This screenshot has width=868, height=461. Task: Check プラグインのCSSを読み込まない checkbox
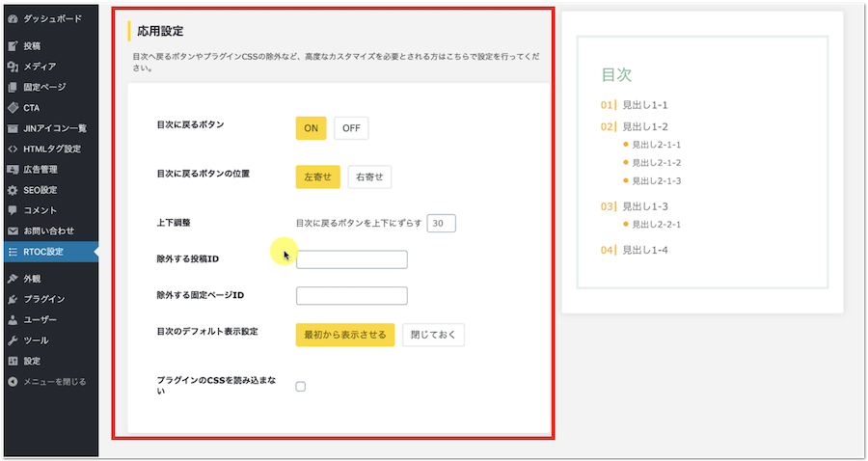pos(301,387)
